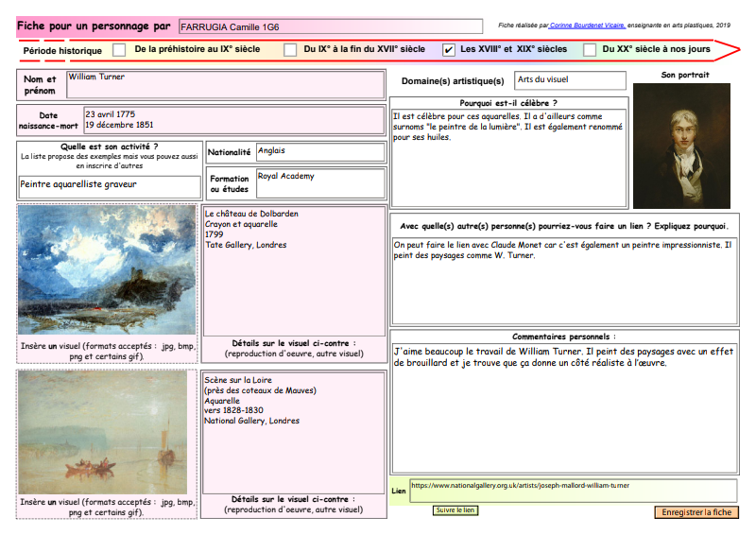This screenshot has height=535, width=756.
Task: Edit the Nationalité field containing 'Anglais'
Action: 320,152
